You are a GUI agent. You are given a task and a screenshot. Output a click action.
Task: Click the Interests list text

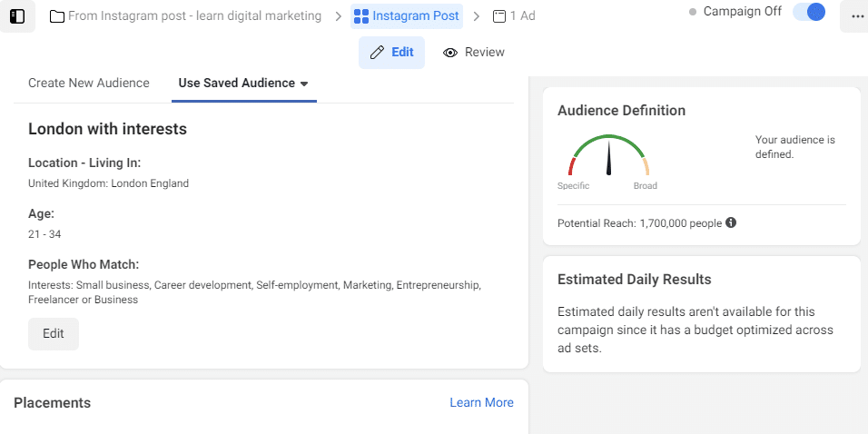tap(254, 293)
